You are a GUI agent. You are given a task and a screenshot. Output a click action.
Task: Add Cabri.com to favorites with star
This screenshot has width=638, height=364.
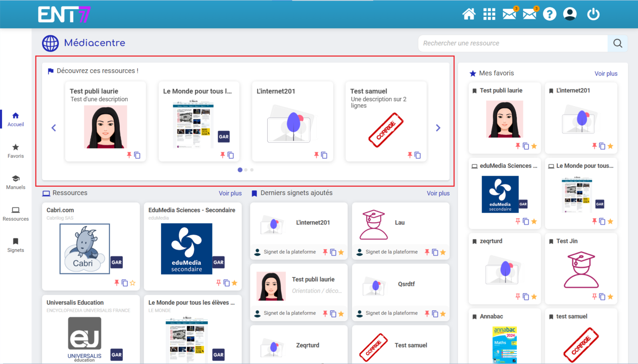tap(133, 283)
